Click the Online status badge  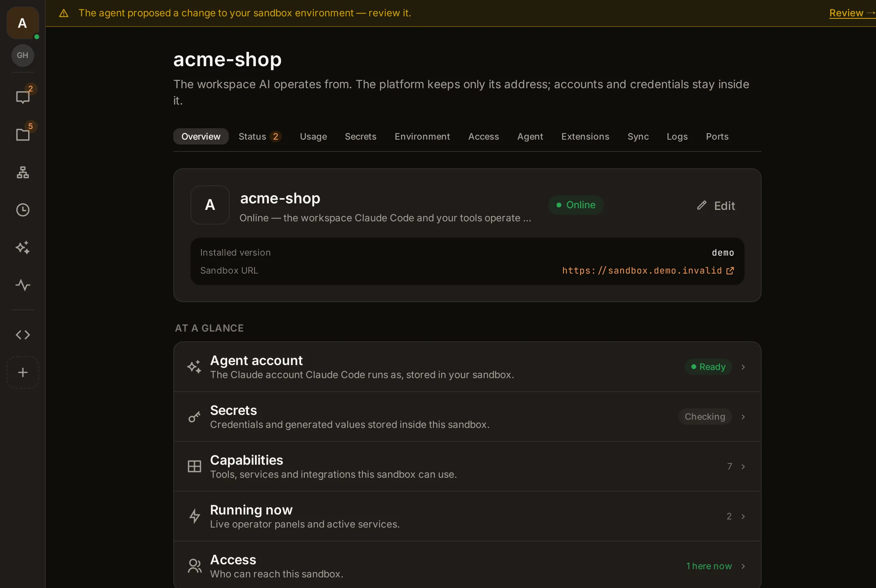click(576, 205)
